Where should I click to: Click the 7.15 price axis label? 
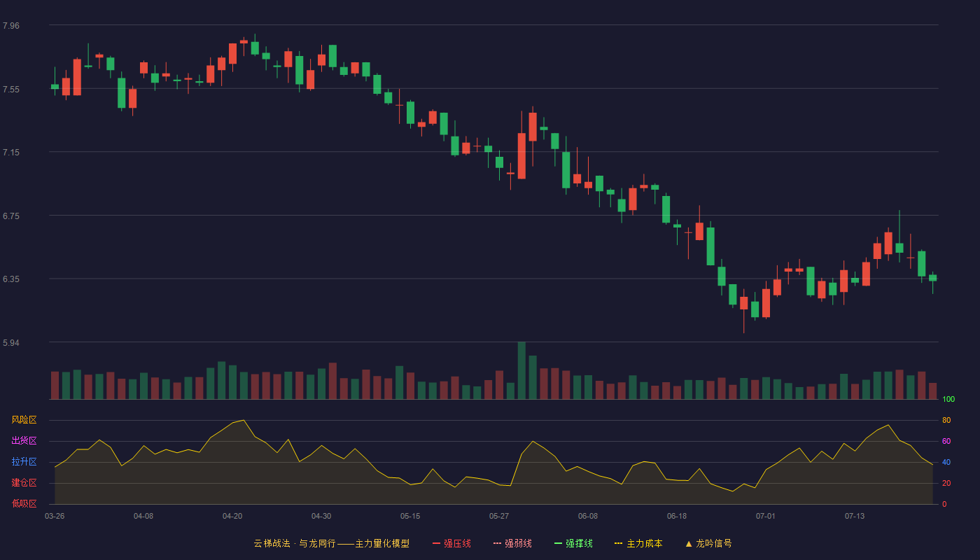[10, 153]
